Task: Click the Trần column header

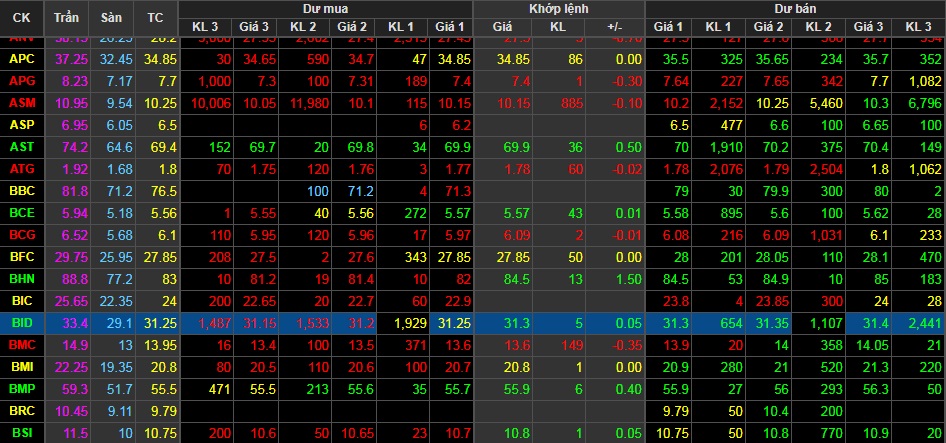Action: (66, 17)
